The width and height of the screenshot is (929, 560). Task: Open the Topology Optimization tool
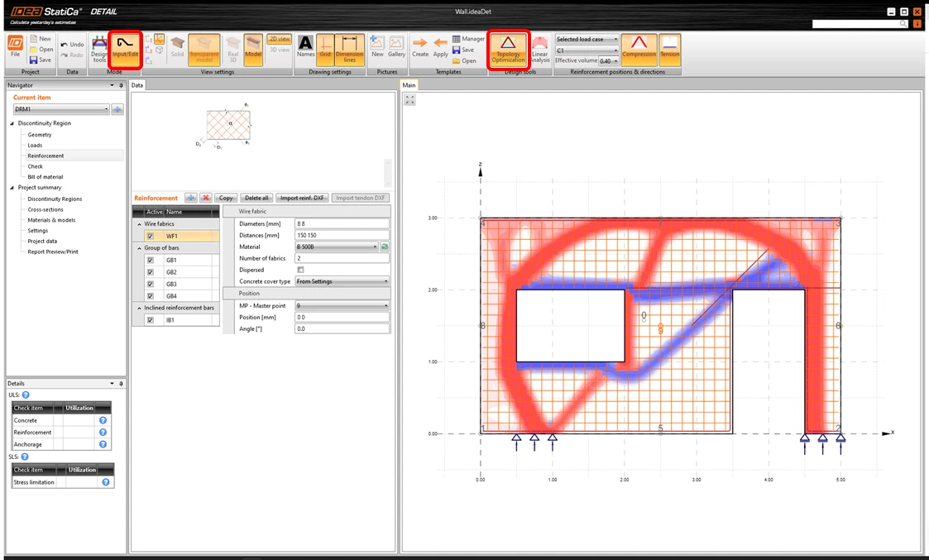[508, 50]
